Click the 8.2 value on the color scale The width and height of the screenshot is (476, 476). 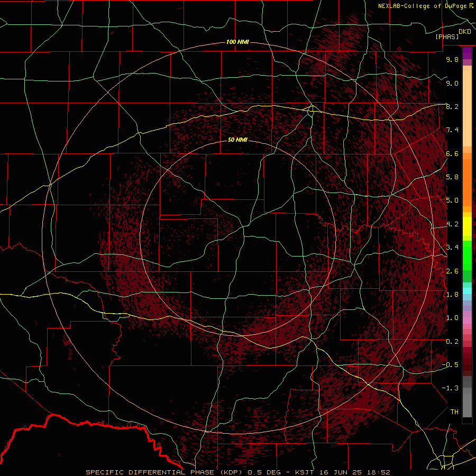pos(452,106)
